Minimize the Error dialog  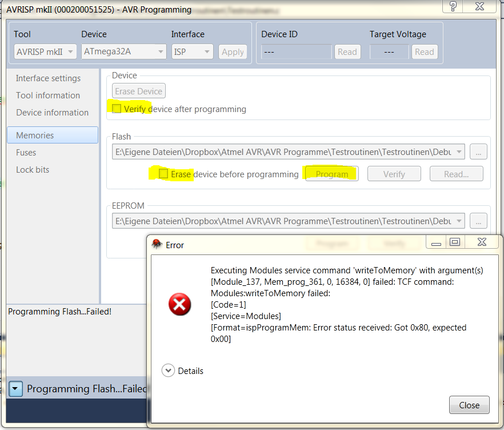click(x=436, y=242)
